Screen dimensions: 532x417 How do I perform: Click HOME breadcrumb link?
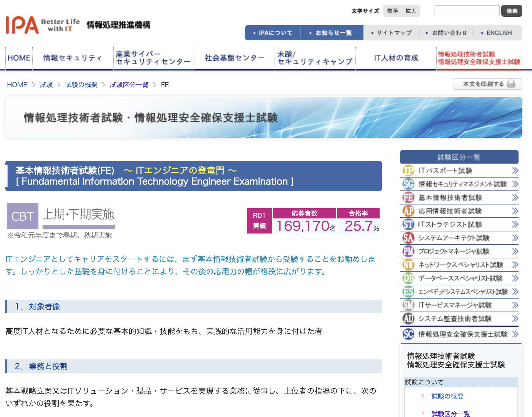click(x=17, y=85)
